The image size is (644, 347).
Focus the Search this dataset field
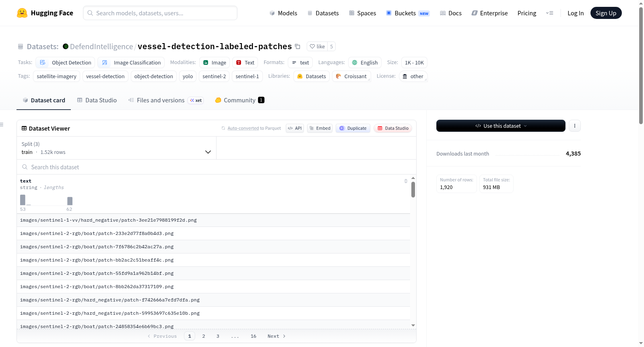coord(217,167)
